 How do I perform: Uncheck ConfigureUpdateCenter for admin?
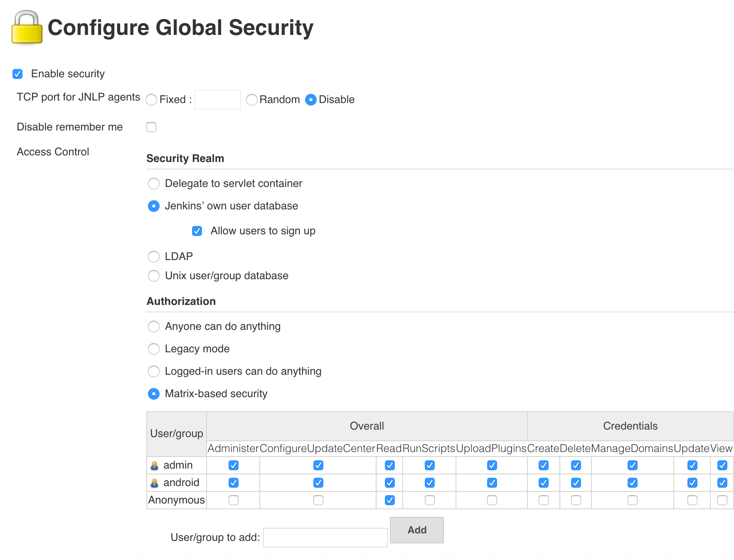[318, 465]
